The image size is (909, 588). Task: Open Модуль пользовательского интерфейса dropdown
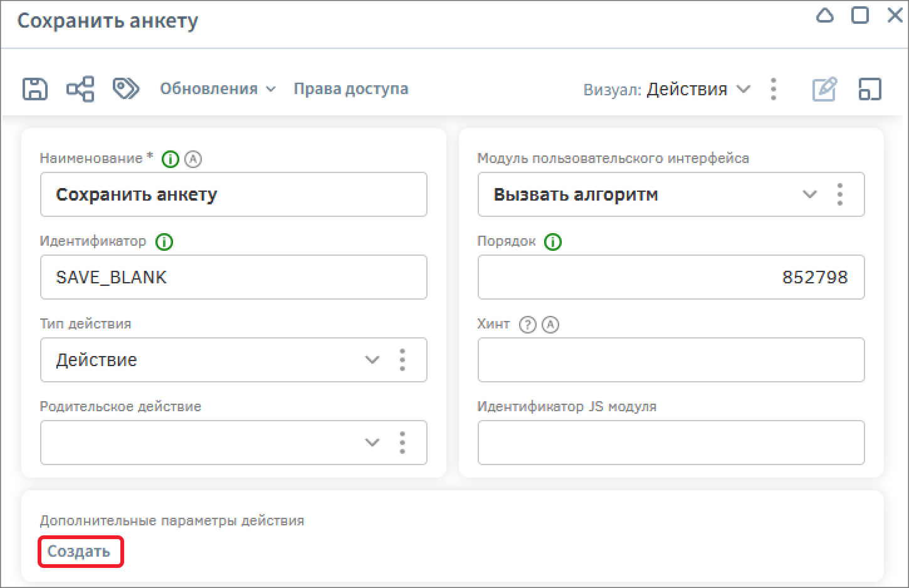pyautogui.click(x=809, y=194)
